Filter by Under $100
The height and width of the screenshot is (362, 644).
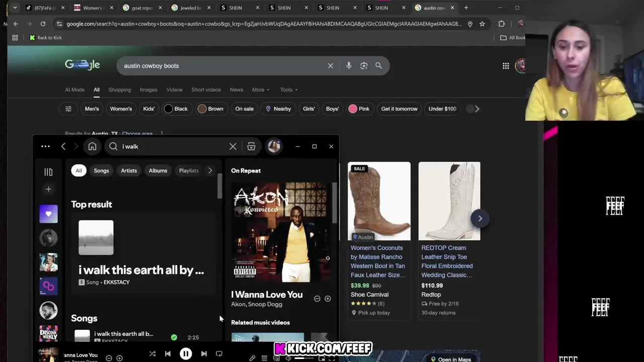click(442, 109)
